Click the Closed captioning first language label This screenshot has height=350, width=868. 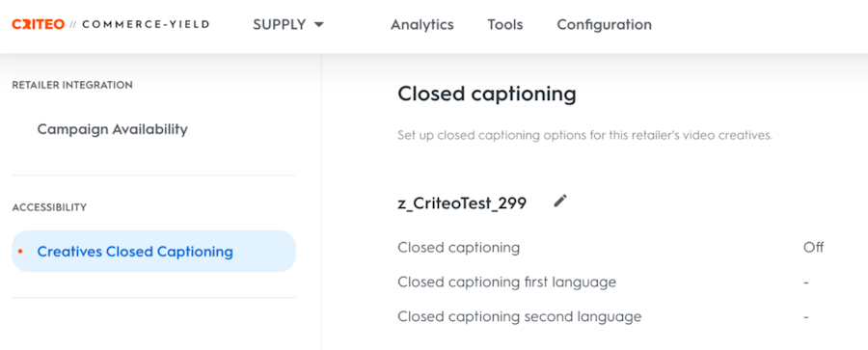point(507,283)
